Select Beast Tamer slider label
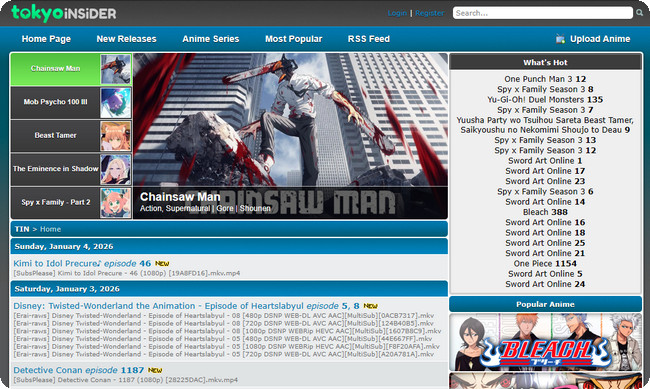 point(56,135)
